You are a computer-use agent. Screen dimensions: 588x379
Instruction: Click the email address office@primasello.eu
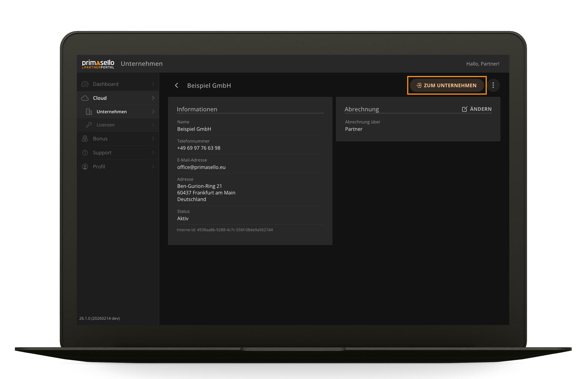click(x=201, y=167)
